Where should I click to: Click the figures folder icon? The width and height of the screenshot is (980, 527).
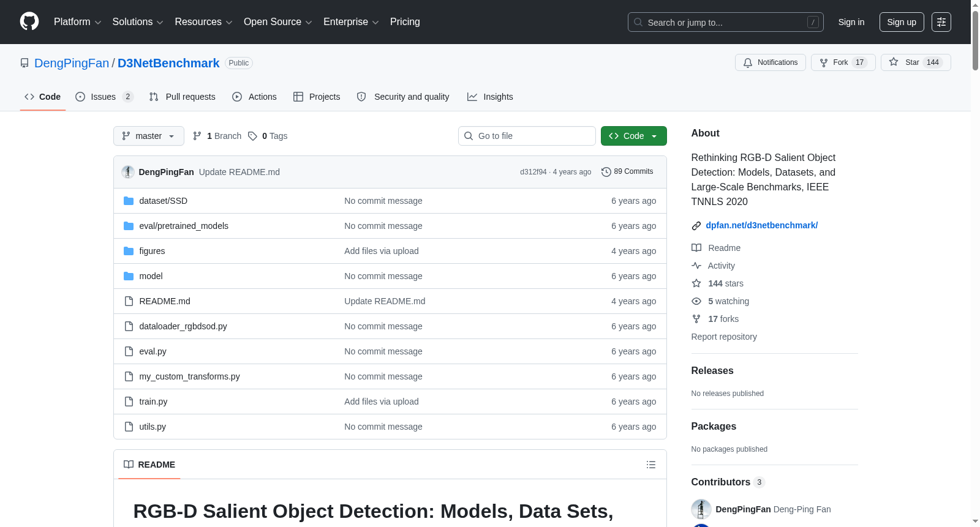[129, 251]
